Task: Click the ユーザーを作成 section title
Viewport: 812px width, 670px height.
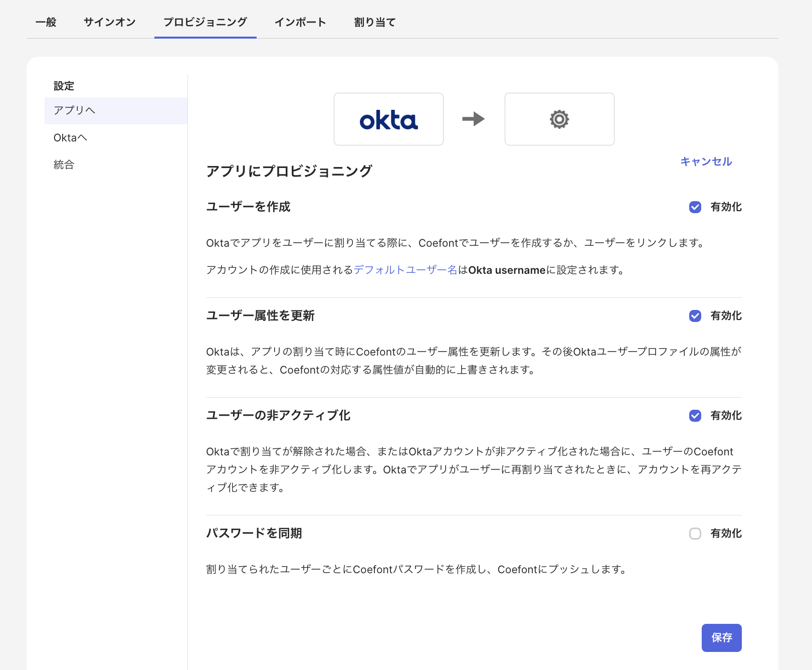Action: (x=249, y=207)
